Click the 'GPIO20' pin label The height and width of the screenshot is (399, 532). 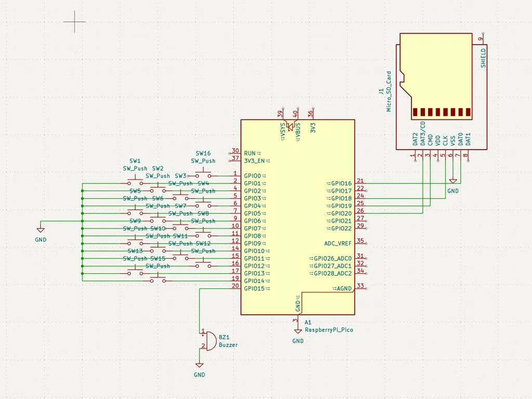pyautogui.click(x=341, y=214)
